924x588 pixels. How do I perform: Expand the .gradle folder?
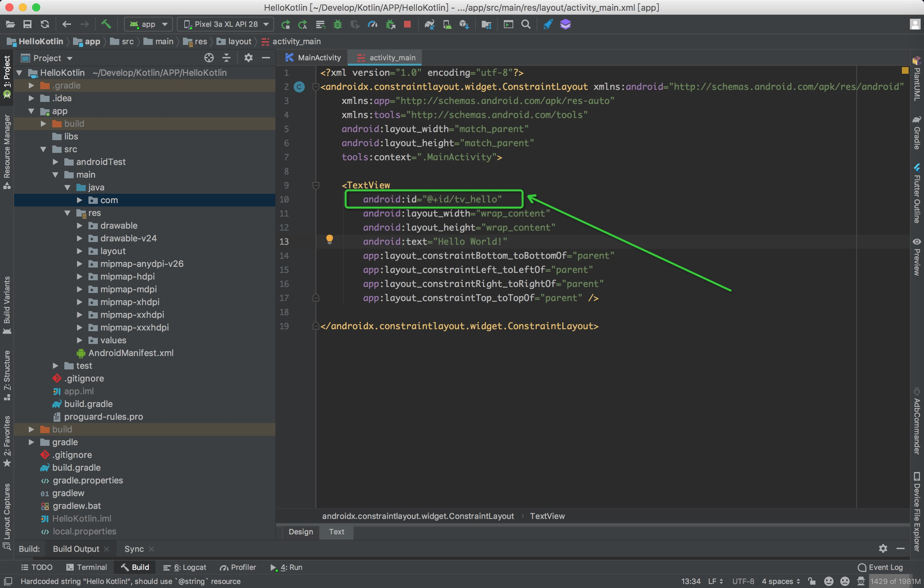(x=31, y=85)
